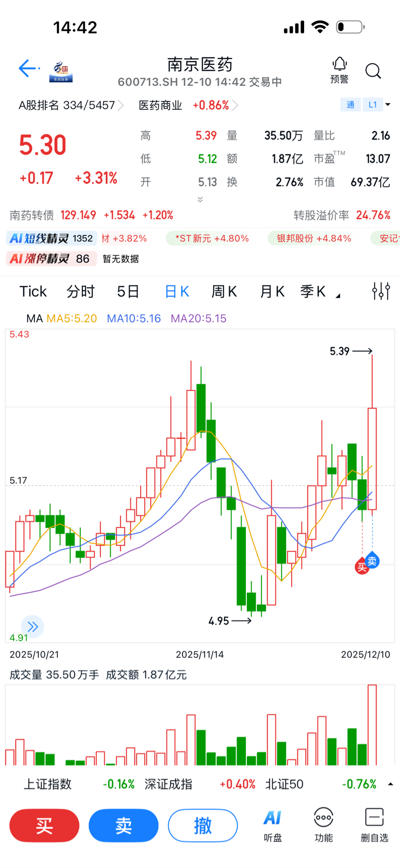Viewport: 400px width, 868px height.
Task: Tap 删自选 remove from watchlist icon
Action: [374, 826]
